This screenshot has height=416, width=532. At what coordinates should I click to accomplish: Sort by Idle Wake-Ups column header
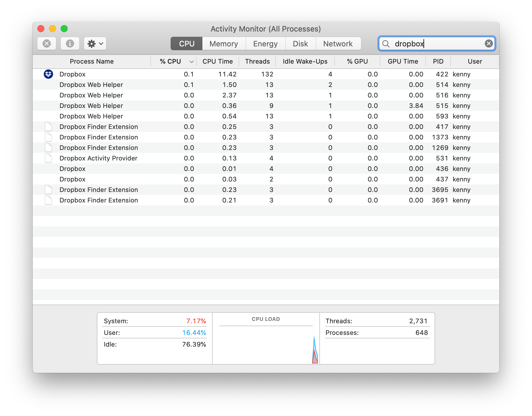click(x=305, y=62)
